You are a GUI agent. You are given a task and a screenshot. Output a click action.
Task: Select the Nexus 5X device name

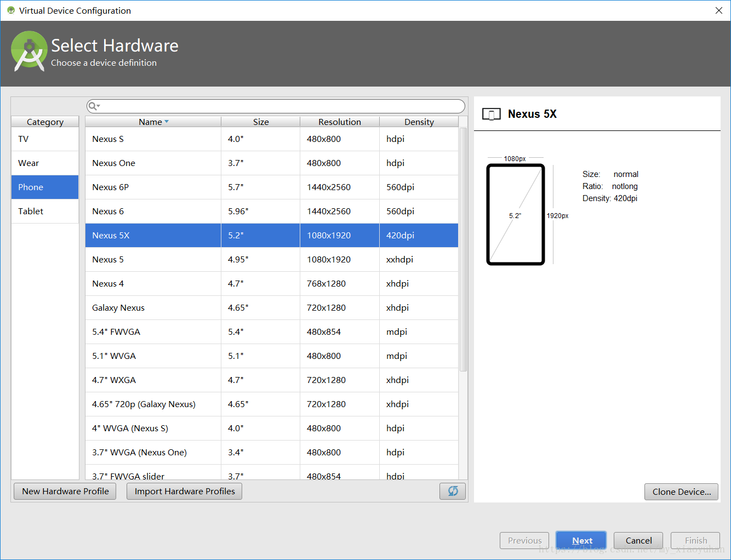[x=111, y=236]
